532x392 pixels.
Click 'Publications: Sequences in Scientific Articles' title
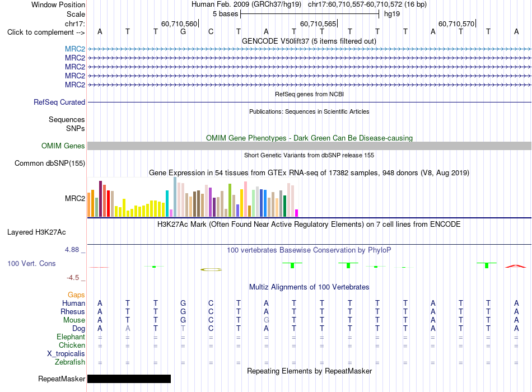coord(309,111)
